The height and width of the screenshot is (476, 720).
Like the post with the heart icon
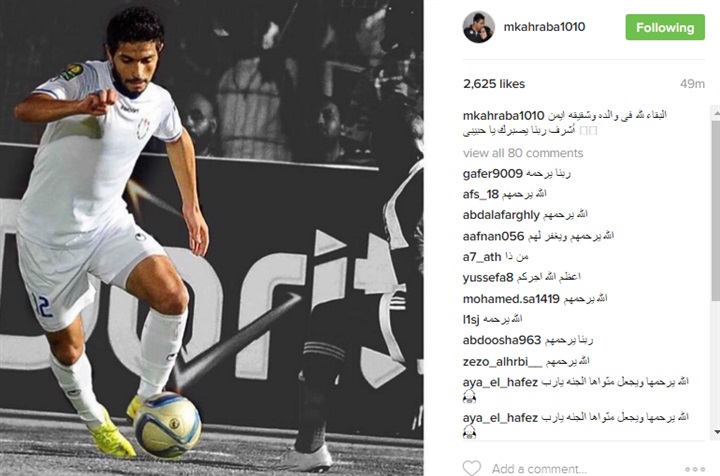[x=471, y=468]
